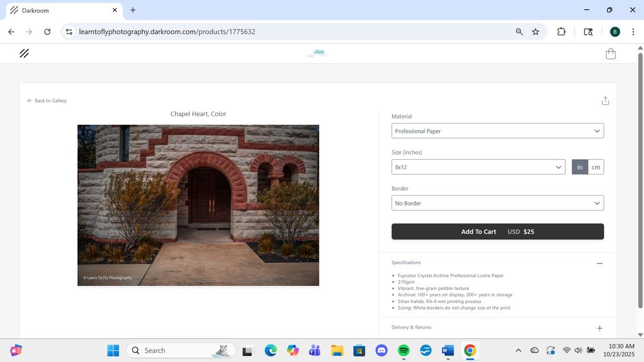644x362 pixels.
Task: Click the Chapel Heart, Color title
Action: point(198,114)
